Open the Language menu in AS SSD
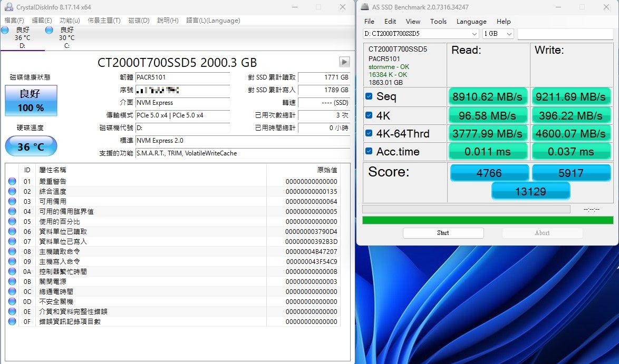619x364 pixels. click(x=471, y=21)
